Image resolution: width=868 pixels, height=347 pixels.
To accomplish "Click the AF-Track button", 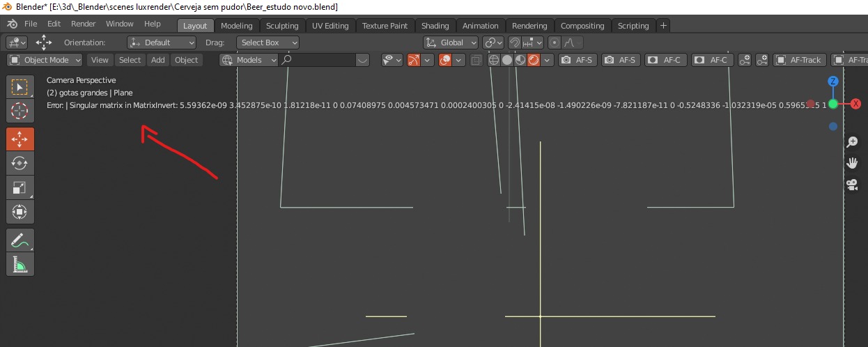I will coord(799,60).
